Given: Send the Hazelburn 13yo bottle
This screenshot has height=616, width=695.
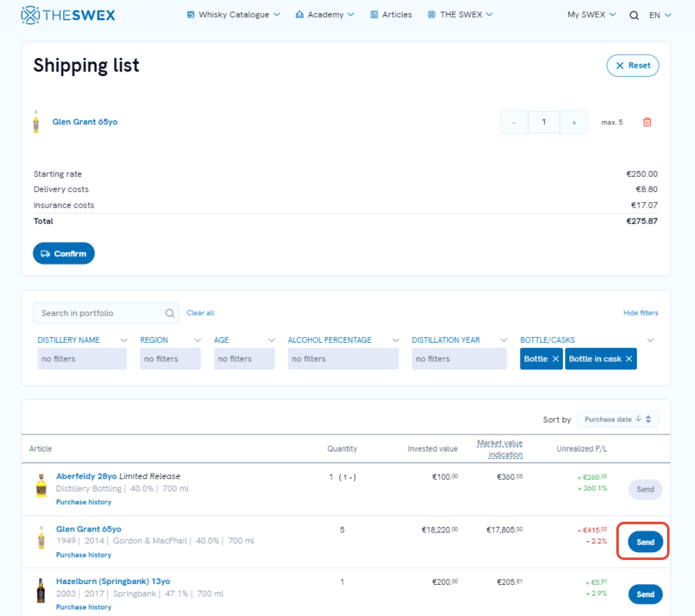Looking at the screenshot, I should click(x=646, y=595).
